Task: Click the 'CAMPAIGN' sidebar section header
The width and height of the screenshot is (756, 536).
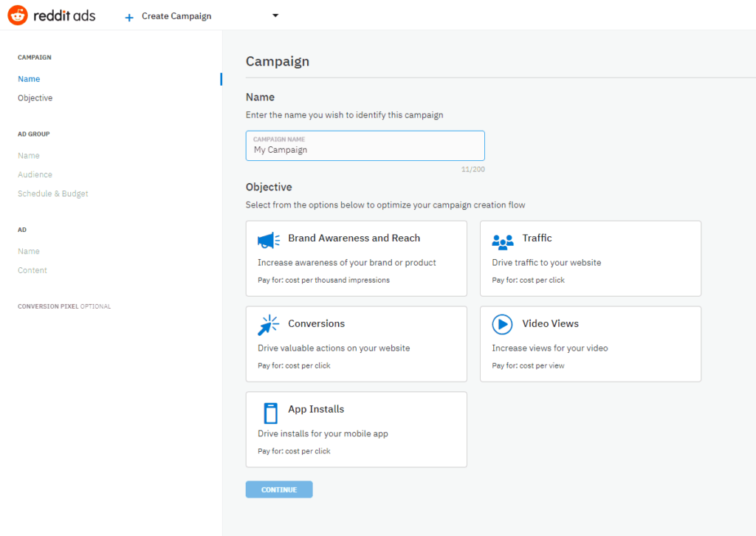Action: pyautogui.click(x=34, y=58)
